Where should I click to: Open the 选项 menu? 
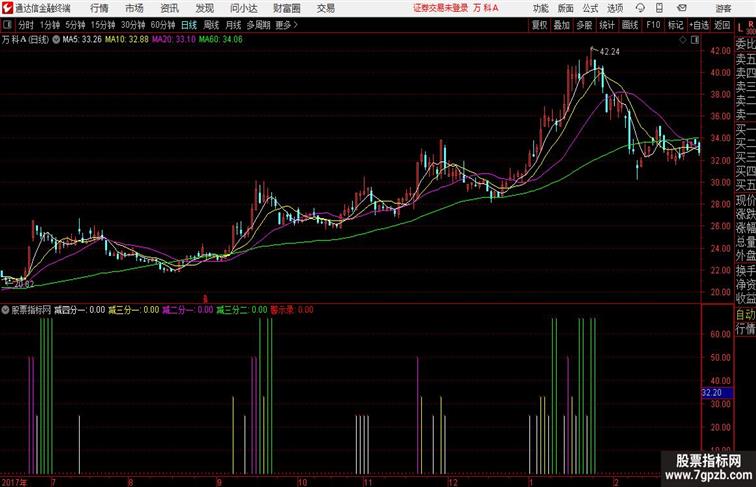coord(615,8)
